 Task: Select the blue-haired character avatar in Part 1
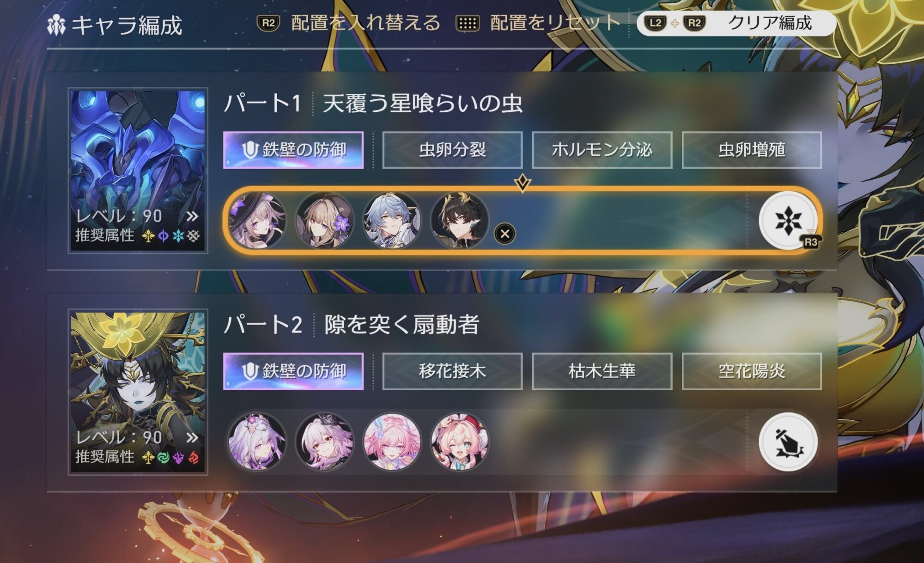(x=392, y=220)
